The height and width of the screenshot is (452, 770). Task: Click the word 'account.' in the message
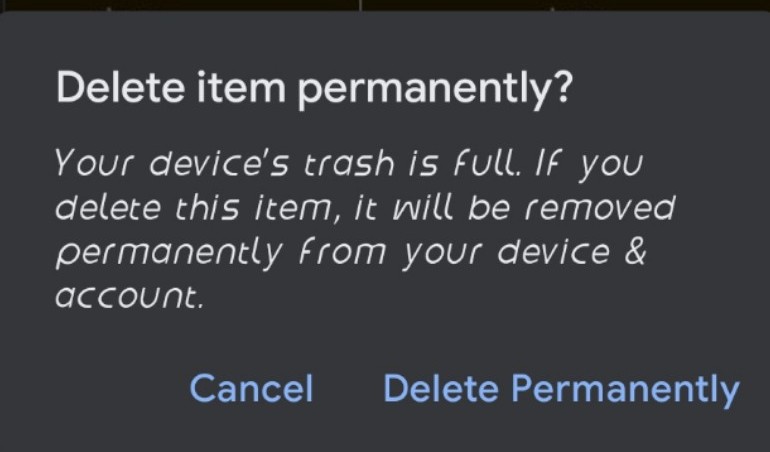point(130,297)
